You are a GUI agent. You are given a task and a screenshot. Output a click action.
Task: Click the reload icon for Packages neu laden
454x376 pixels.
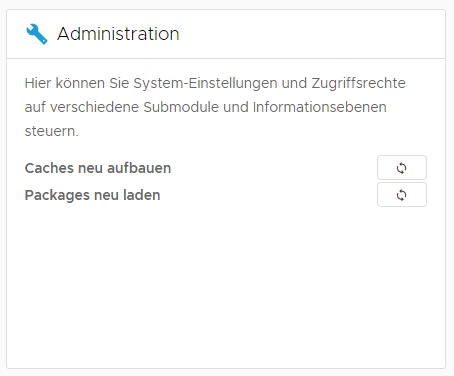(x=402, y=195)
